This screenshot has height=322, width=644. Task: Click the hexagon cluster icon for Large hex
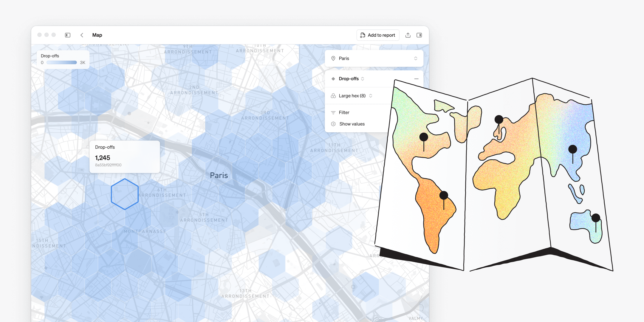coord(333,96)
